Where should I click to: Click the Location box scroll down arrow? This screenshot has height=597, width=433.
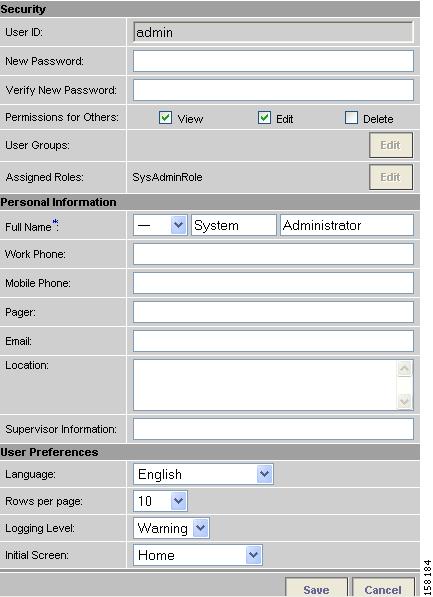click(x=404, y=401)
